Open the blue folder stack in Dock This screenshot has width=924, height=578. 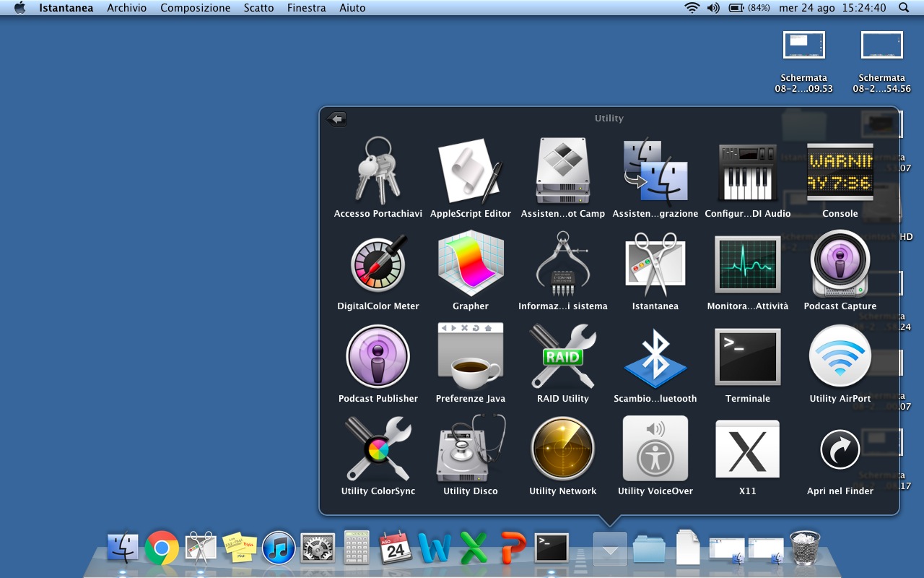pyautogui.click(x=649, y=549)
